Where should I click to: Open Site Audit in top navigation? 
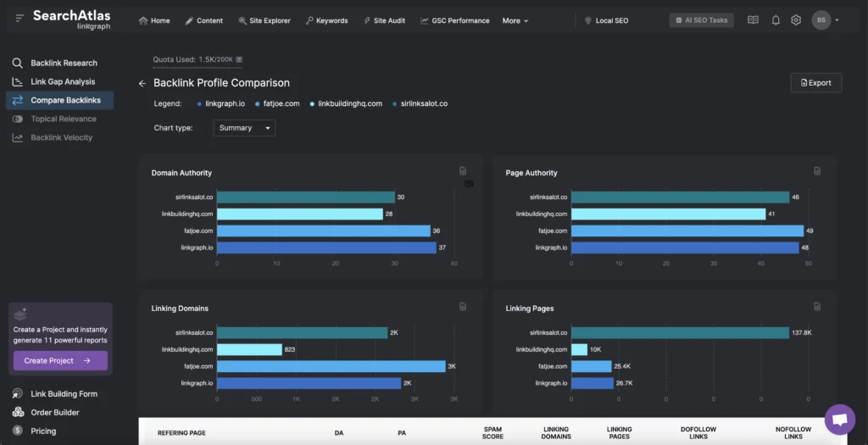384,20
